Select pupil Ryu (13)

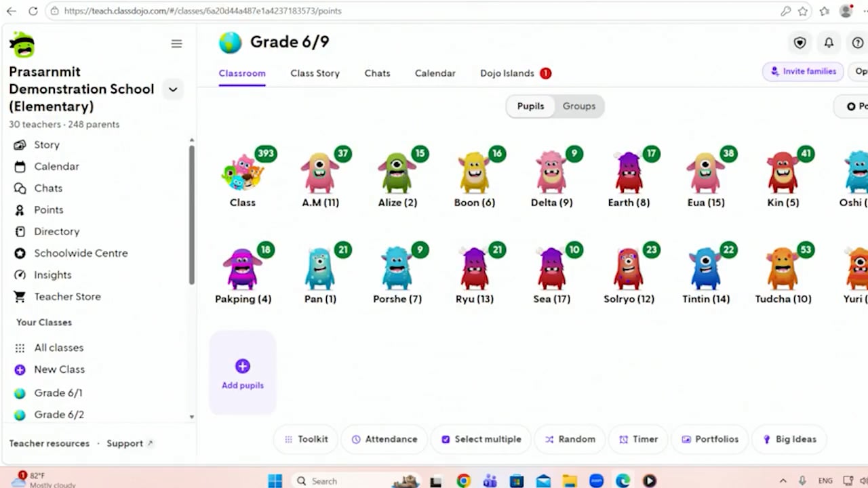pyautogui.click(x=475, y=274)
